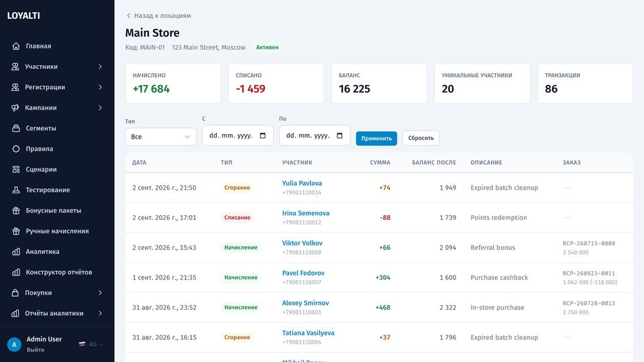This screenshot has height=362, width=644.
Task: Click the Уникальные участники 20 card
Action: point(482,83)
